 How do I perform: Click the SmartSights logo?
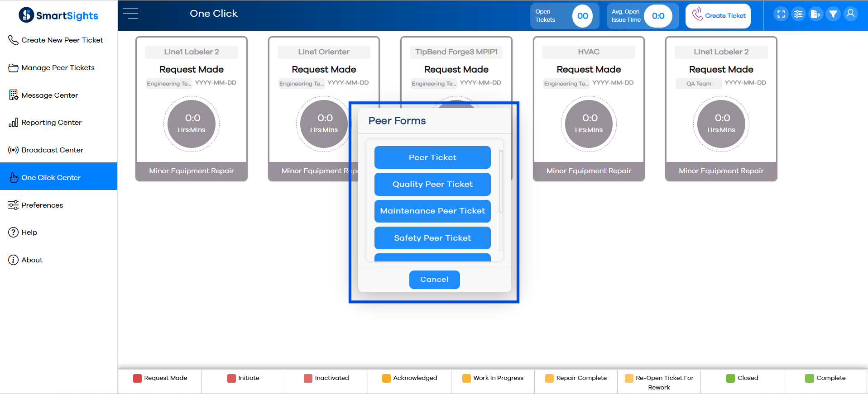coord(58,15)
